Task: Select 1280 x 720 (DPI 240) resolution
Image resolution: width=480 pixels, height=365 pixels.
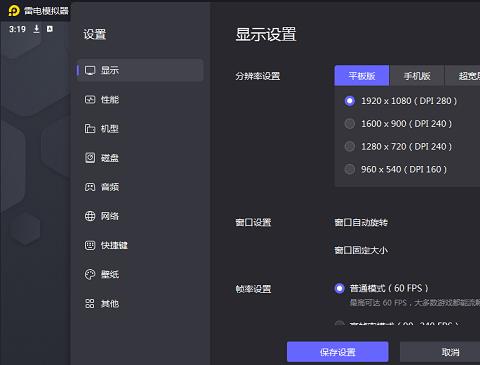Action: [x=398, y=146]
